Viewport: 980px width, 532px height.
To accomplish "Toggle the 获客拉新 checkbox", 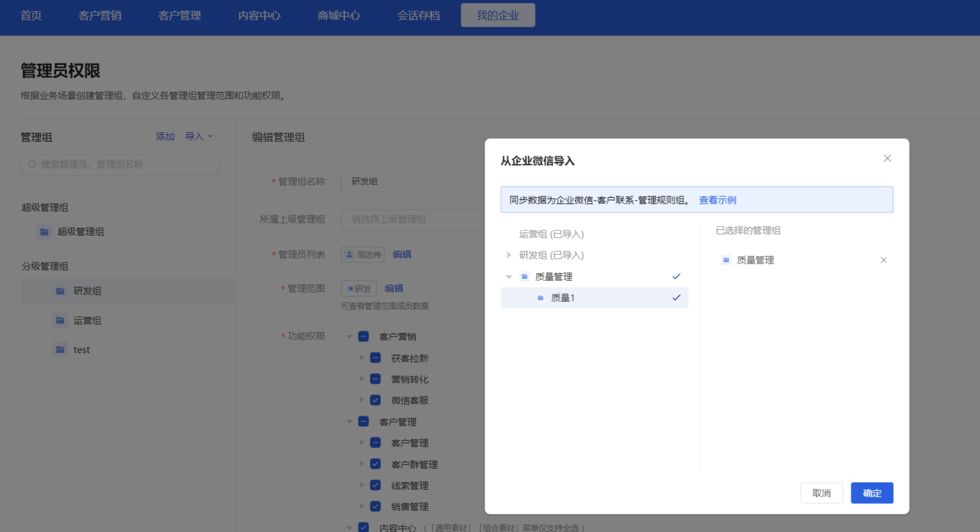I will click(375, 358).
